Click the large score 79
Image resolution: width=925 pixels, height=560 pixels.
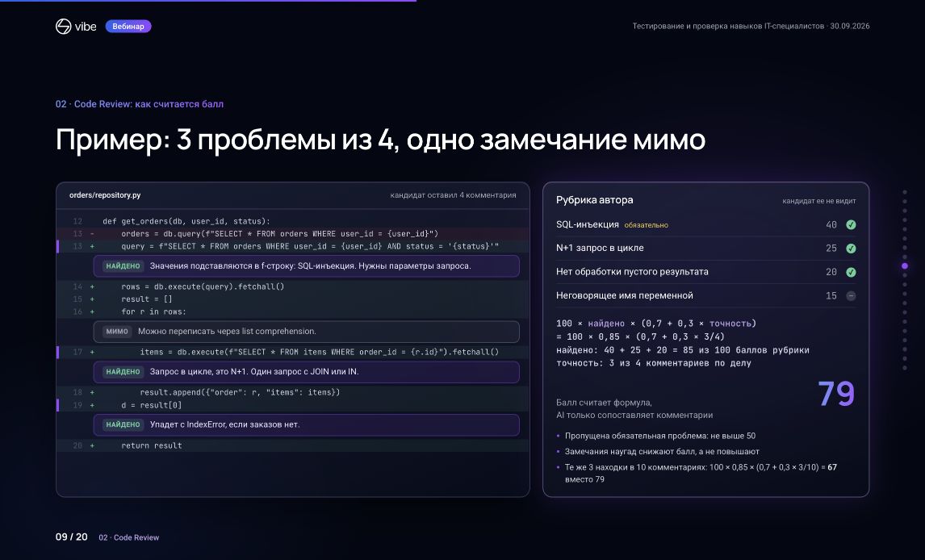pos(836,394)
